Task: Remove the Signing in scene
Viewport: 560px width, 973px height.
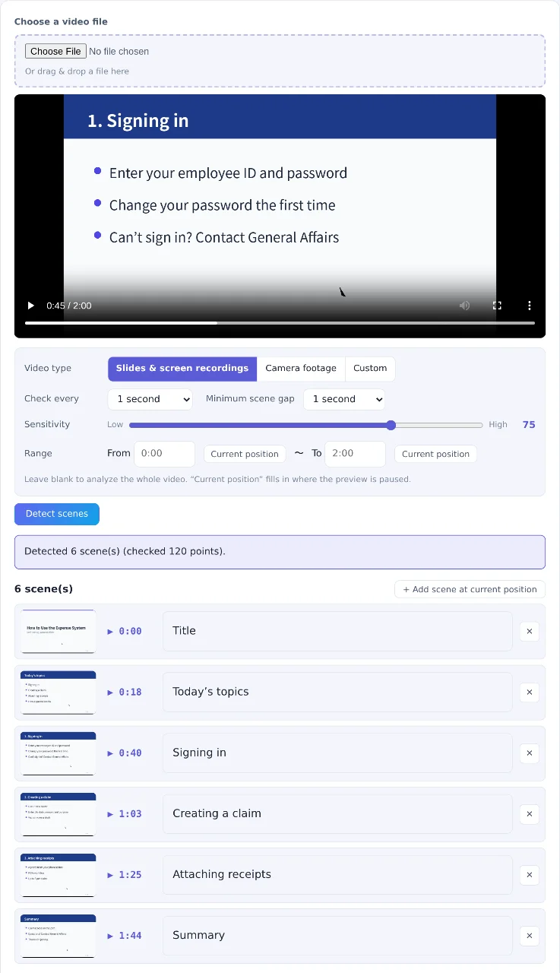Action: tap(530, 753)
